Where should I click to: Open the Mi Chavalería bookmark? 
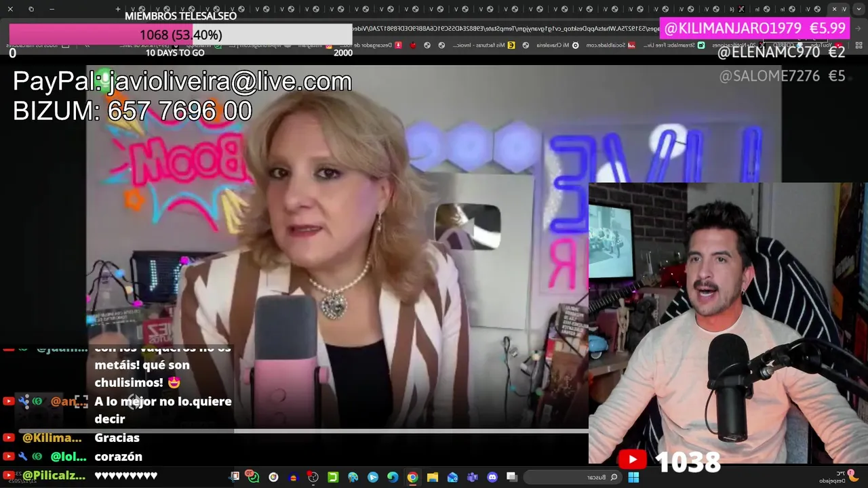pyautogui.click(x=556, y=45)
